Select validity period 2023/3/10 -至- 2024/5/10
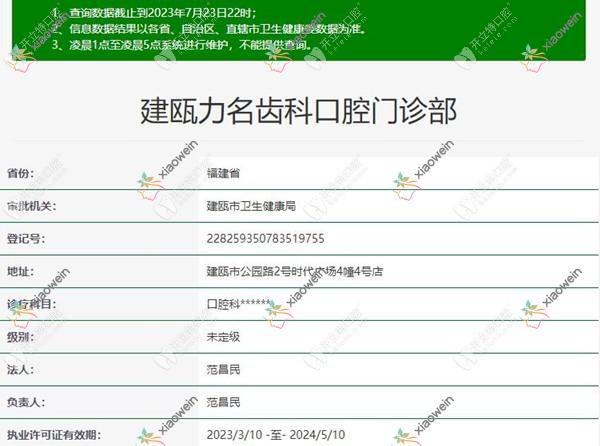 point(276,435)
